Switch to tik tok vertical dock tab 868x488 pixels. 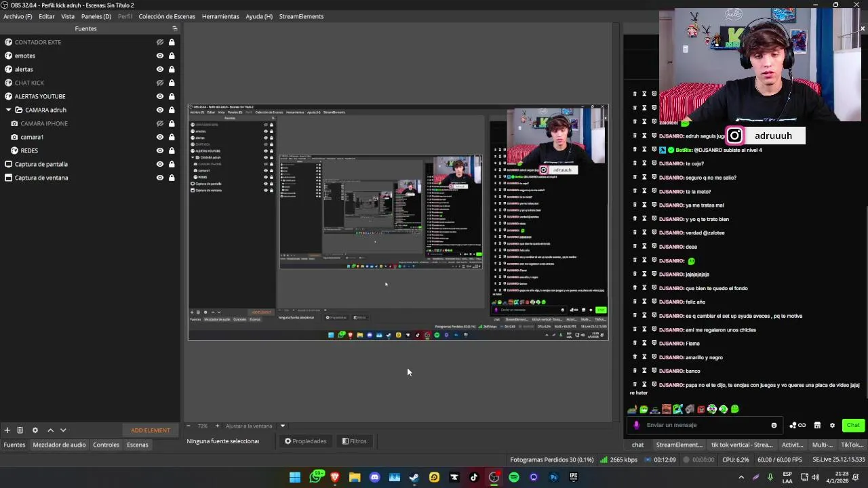742,445
